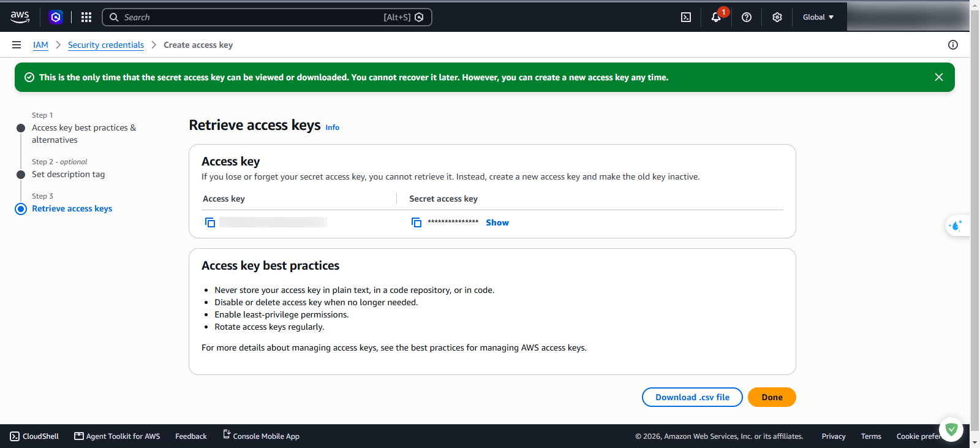Image resolution: width=980 pixels, height=448 pixels.
Task: Open Agent Toolkit for AWS
Action: click(x=117, y=436)
